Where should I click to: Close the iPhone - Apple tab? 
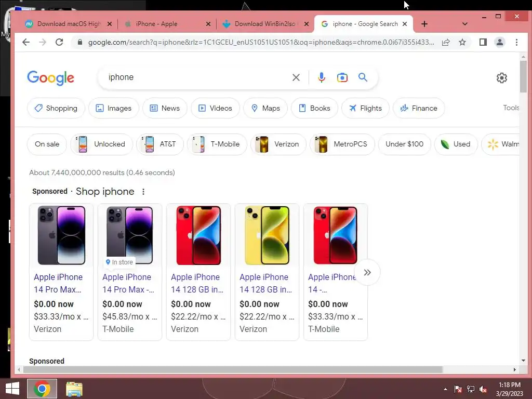click(208, 24)
